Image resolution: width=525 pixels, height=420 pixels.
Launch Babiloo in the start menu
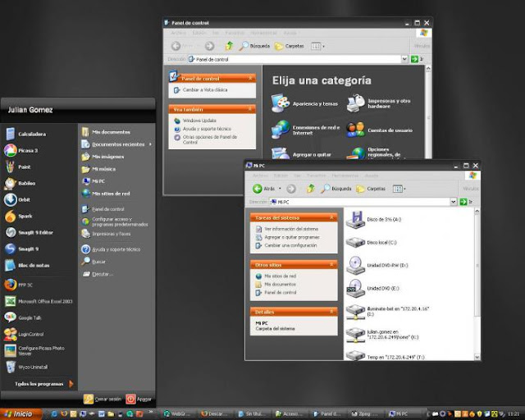point(20,183)
